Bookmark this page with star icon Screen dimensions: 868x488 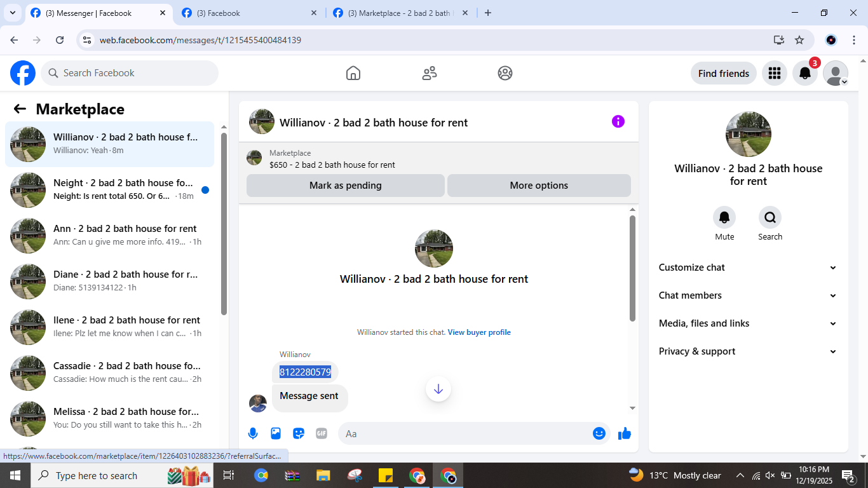coord(799,40)
